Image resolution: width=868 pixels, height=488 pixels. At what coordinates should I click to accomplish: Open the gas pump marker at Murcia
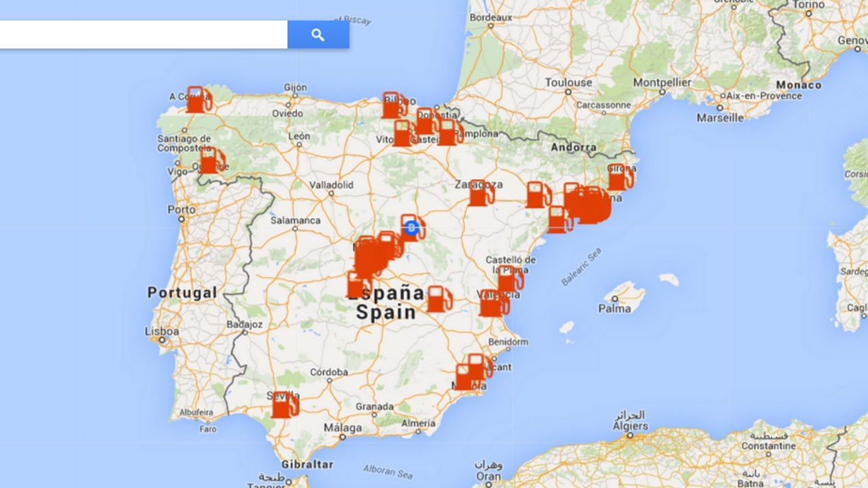click(468, 377)
